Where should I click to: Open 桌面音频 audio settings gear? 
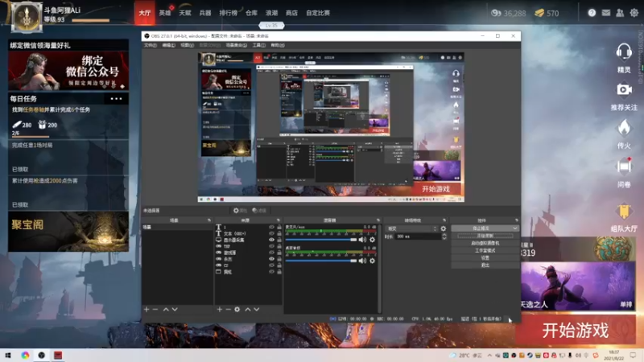pos(372,261)
